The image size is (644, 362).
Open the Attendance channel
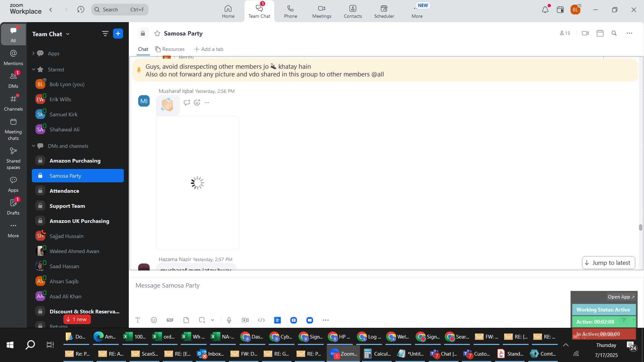point(78,191)
